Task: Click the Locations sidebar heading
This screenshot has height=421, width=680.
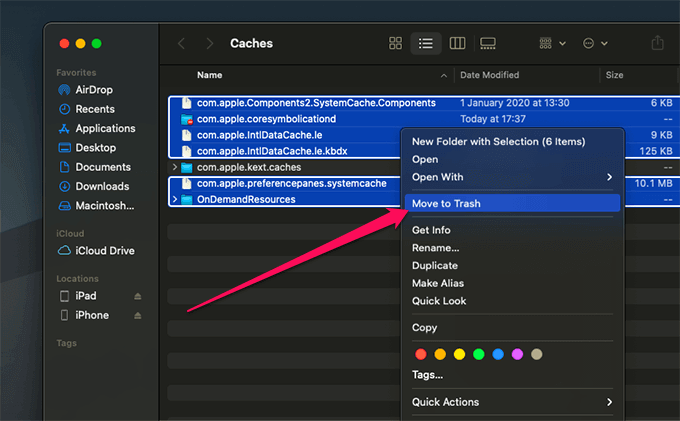Action: pyautogui.click(x=77, y=278)
